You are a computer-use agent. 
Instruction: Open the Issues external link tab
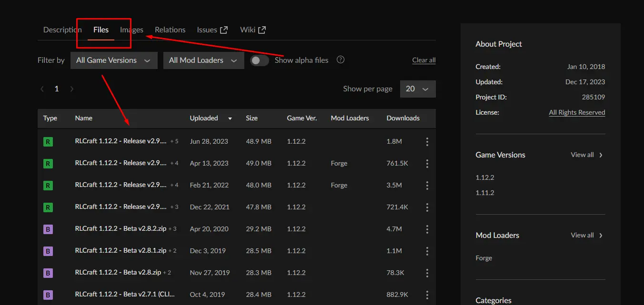click(212, 30)
